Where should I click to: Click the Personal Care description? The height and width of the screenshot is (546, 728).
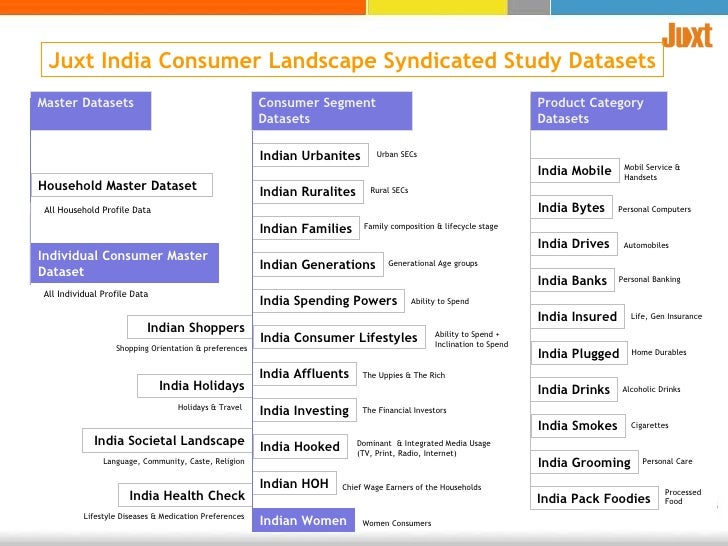(667, 462)
